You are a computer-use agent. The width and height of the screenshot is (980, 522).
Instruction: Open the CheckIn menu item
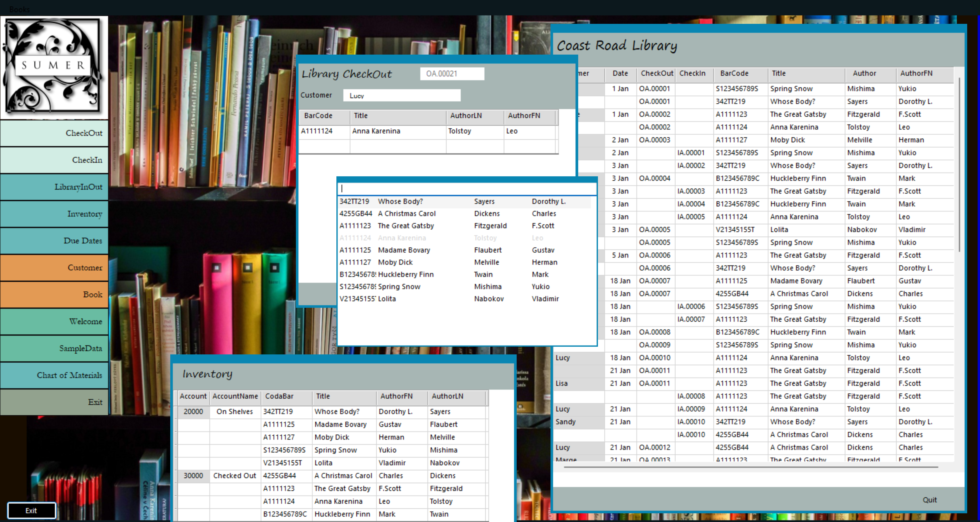click(54, 160)
